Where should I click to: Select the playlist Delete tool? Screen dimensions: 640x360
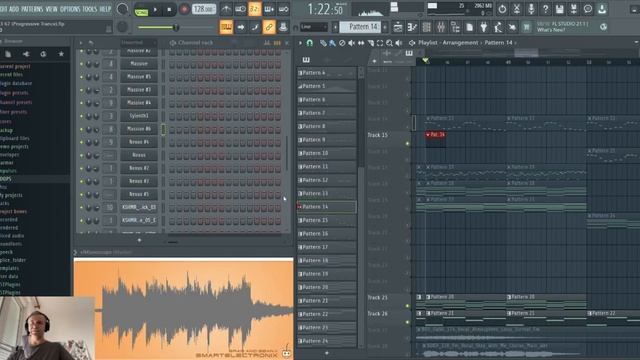[342, 43]
